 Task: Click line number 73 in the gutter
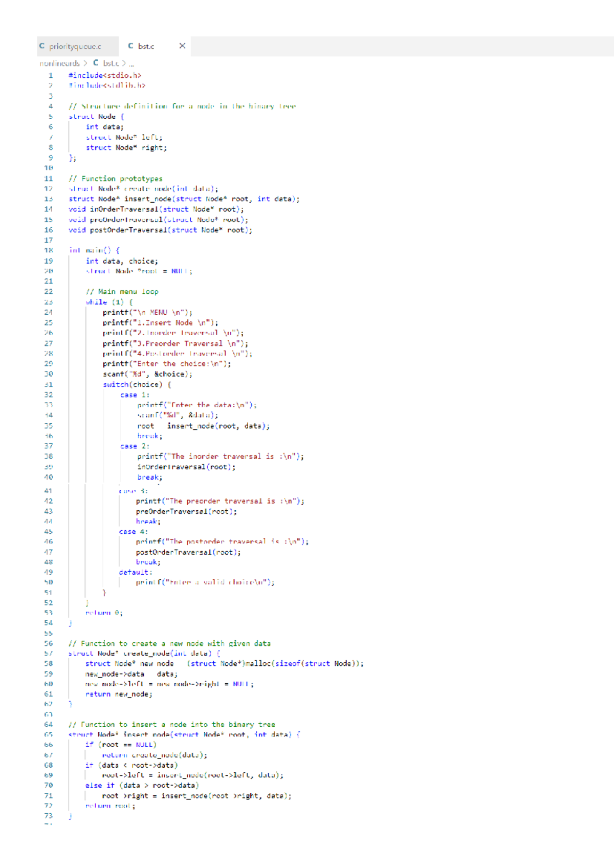(49, 816)
